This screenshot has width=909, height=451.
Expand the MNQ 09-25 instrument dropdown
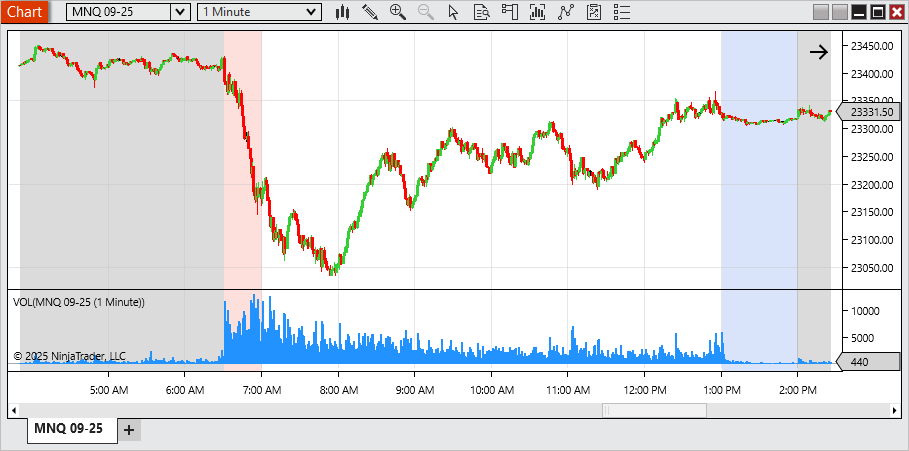[x=179, y=12]
